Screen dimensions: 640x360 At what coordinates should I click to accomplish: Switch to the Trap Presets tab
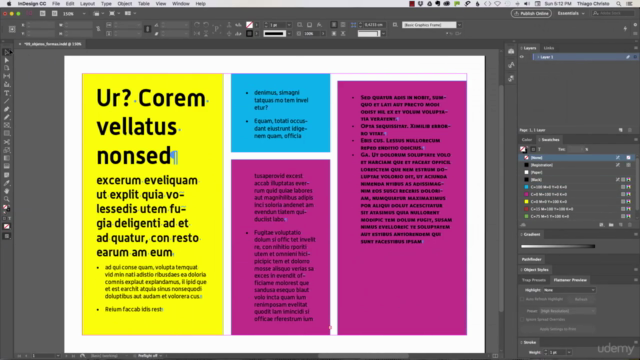tap(533, 280)
